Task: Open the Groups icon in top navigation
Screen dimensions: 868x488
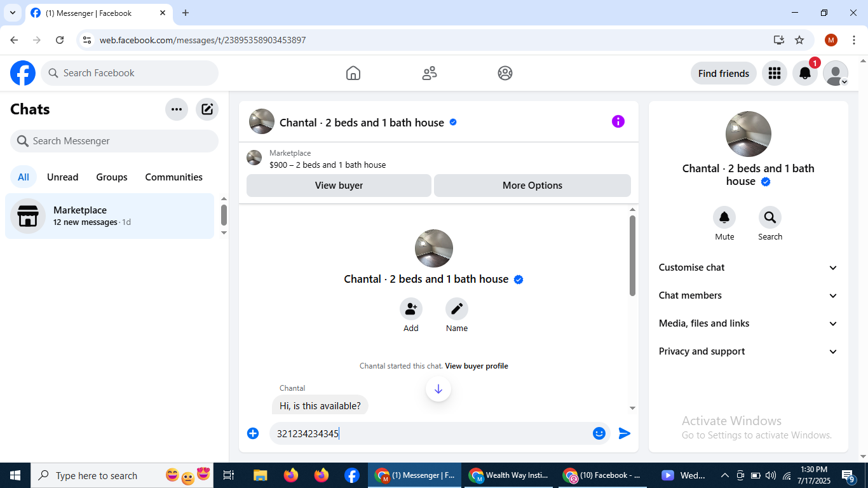Action: 505,73
